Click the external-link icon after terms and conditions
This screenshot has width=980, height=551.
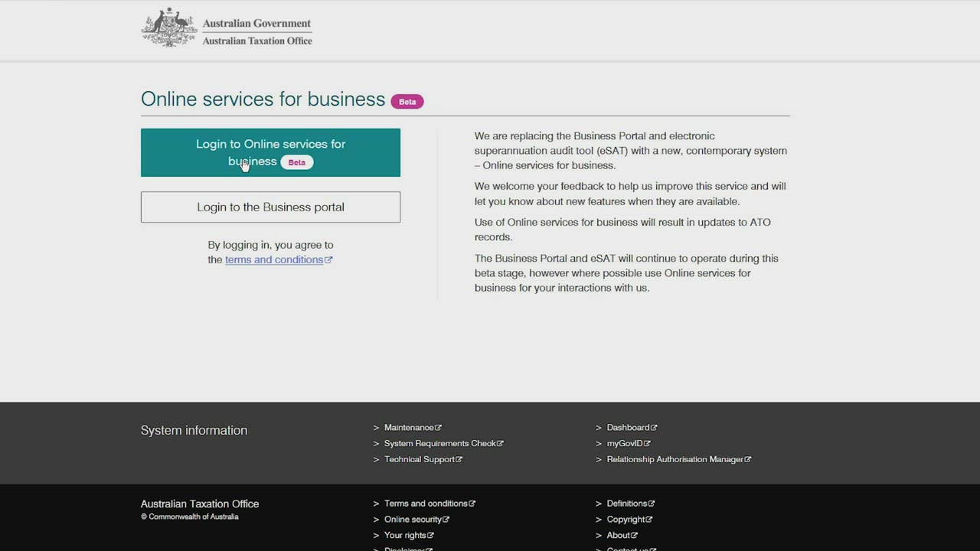(x=328, y=260)
